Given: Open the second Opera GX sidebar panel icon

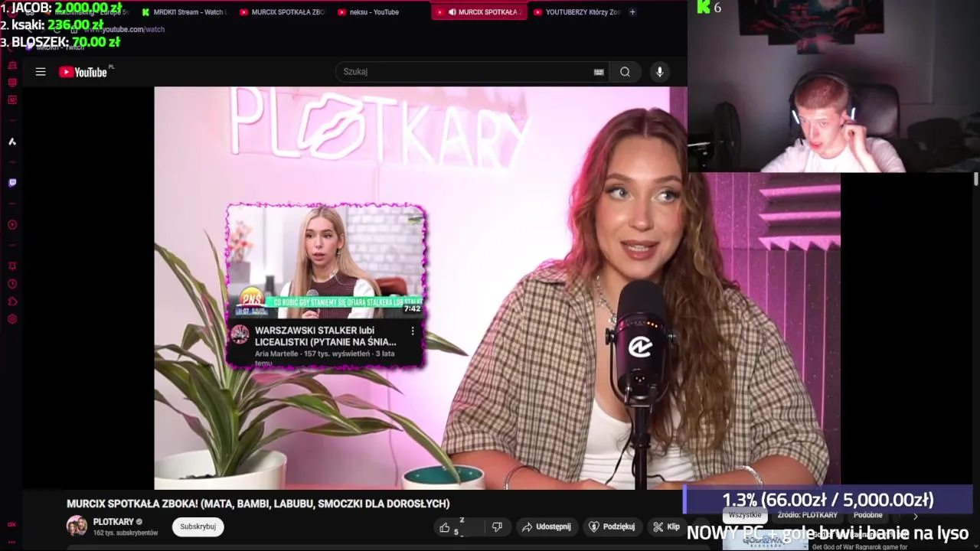Looking at the screenshot, I should pos(12,83).
